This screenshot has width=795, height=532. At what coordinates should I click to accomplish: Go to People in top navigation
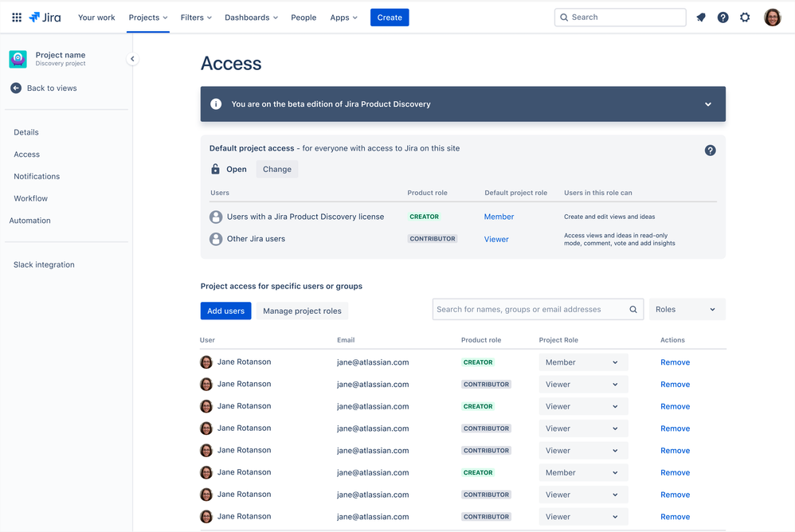304,18
